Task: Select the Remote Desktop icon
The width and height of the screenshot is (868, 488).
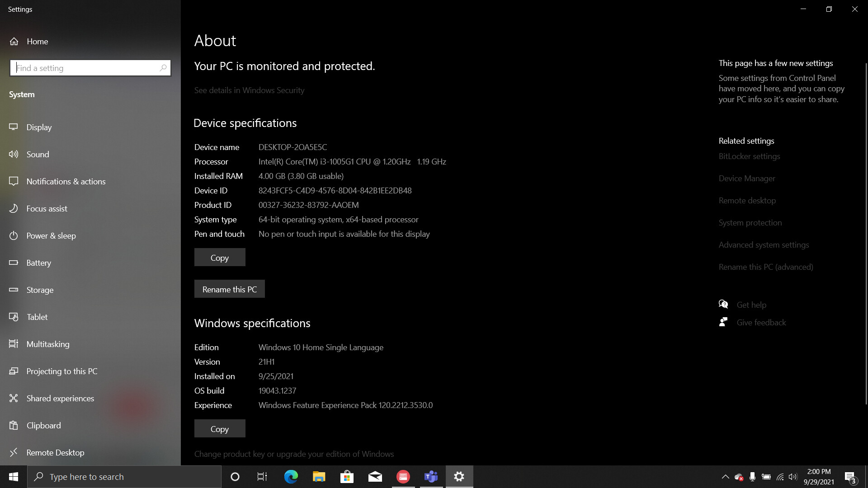Action: coord(14,452)
